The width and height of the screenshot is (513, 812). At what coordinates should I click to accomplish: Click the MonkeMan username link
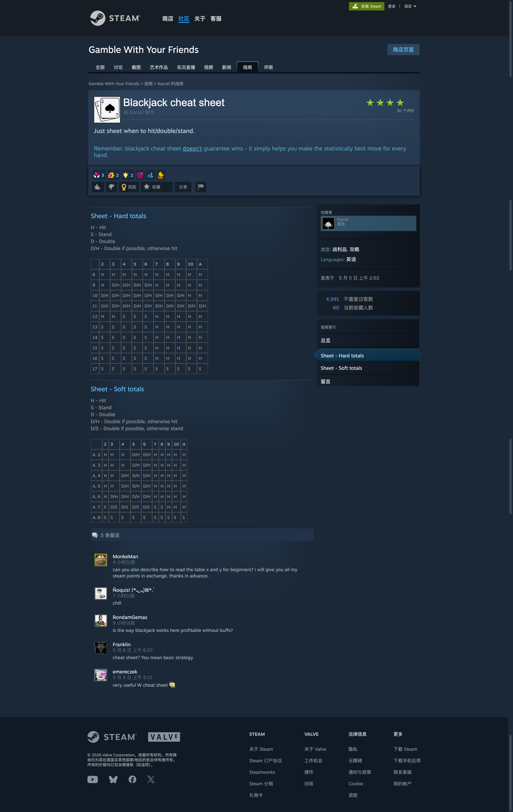click(125, 556)
